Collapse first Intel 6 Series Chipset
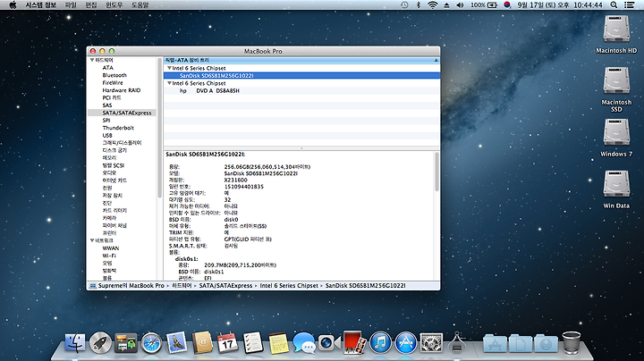Screen dimensions: 644x361 tap(169, 68)
